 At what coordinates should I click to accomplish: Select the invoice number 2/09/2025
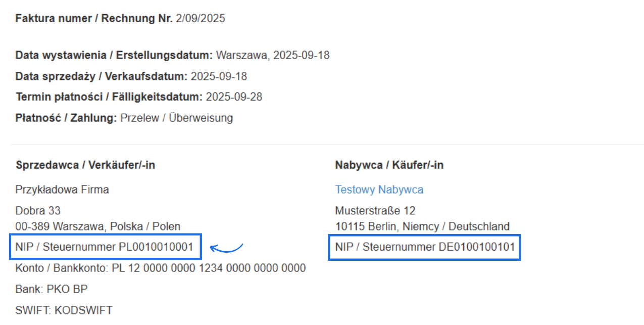200,19
